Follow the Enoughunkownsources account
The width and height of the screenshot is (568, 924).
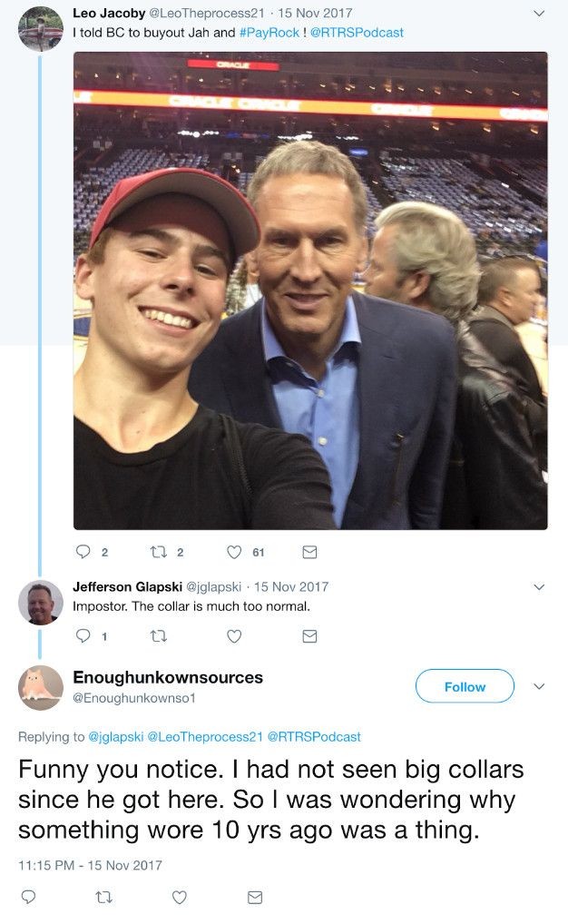click(465, 687)
